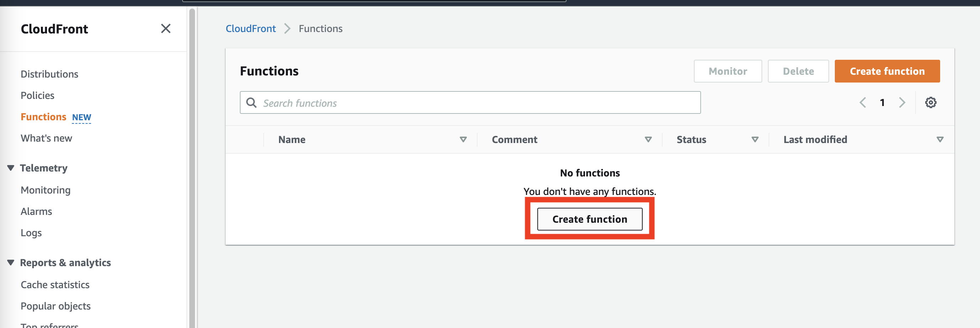Toggle sorting on the Last modified column

click(x=941, y=140)
